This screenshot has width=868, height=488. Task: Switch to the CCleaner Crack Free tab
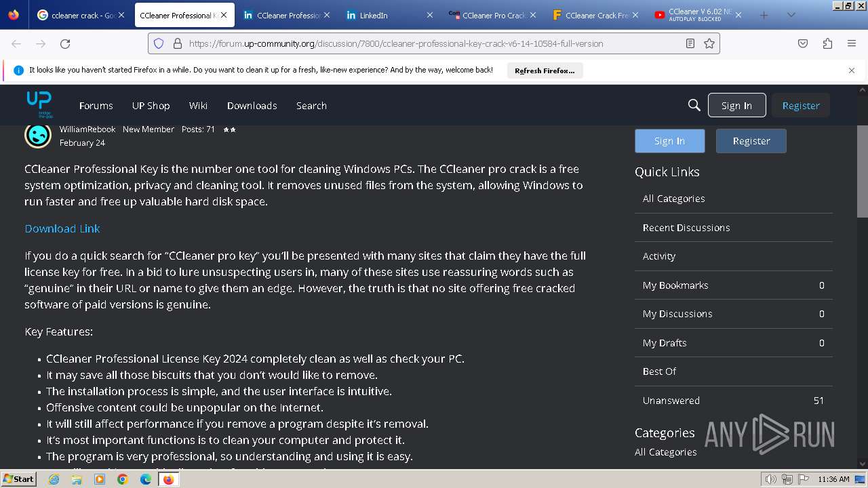pyautogui.click(x=595, y=15)
